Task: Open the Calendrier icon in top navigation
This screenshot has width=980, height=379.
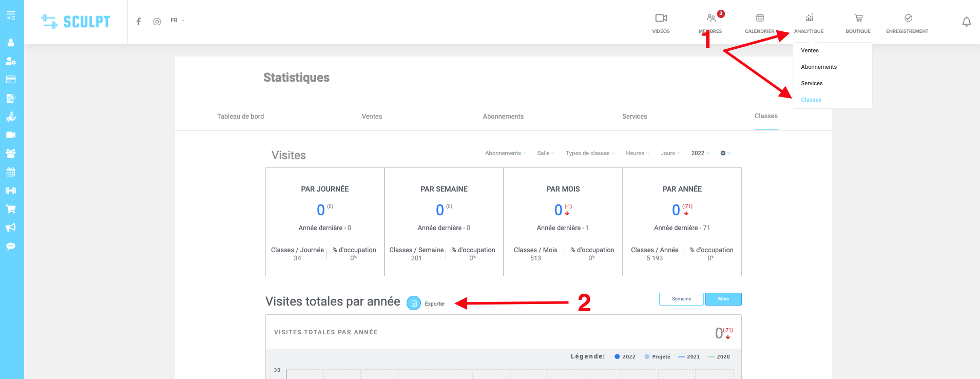Action: point(760,18)
